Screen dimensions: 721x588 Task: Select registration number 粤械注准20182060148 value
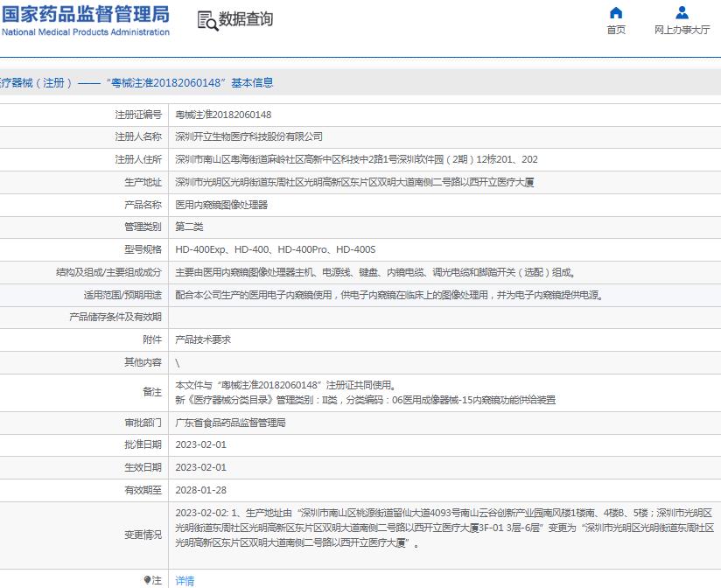223,115
